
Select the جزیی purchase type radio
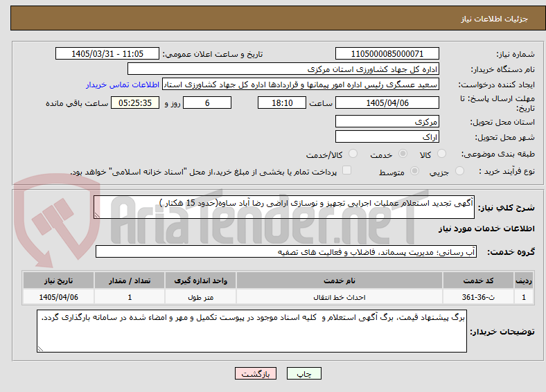coord(459,170)
